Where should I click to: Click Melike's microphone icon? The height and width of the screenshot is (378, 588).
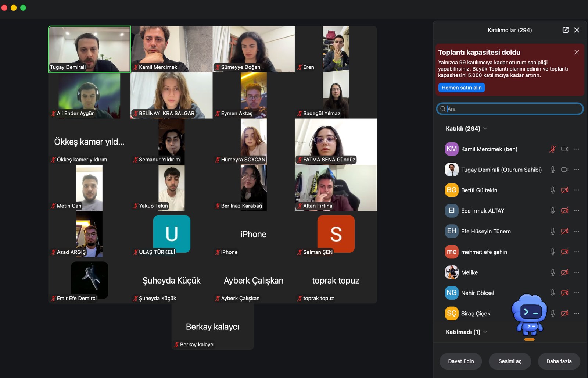(552, 272)
